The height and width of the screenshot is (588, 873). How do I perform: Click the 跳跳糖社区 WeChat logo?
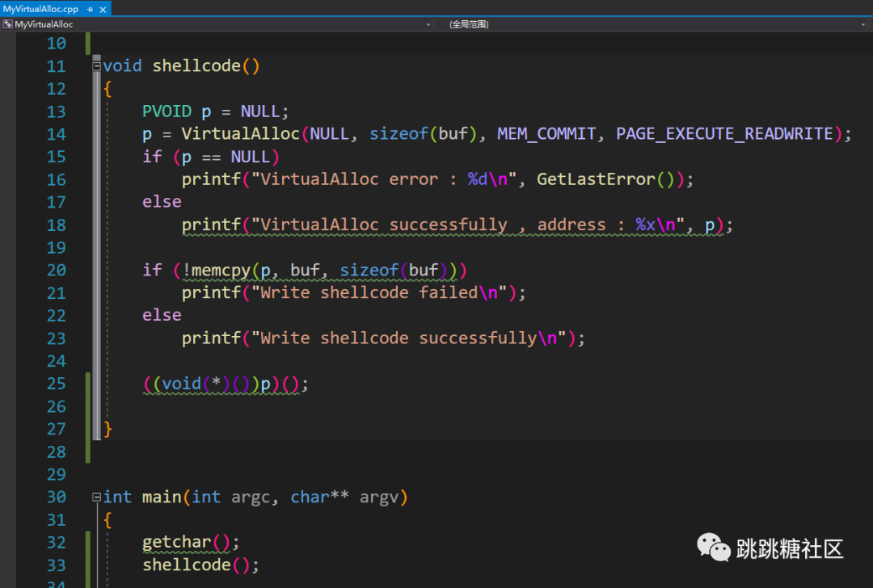[714, 548]
